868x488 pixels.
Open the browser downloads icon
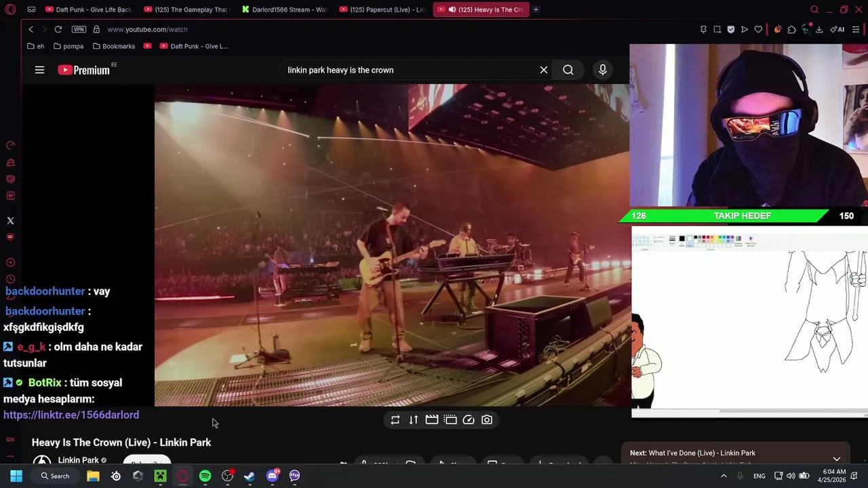(x=819, y=29)
